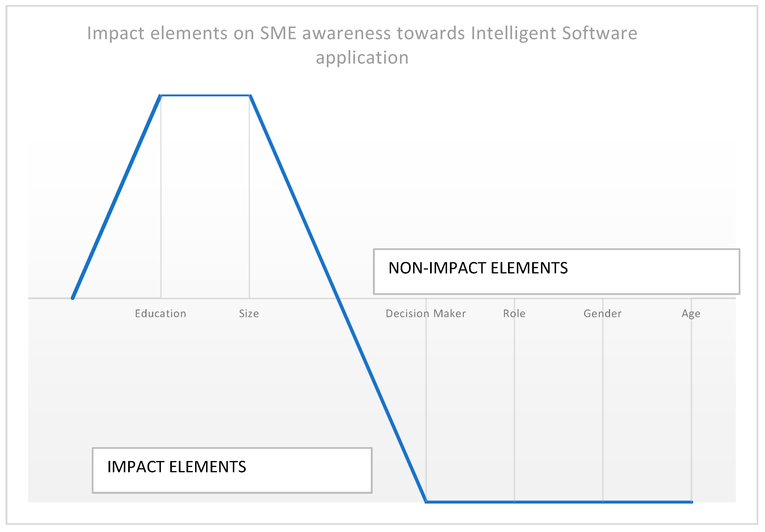The image size is (765, 532).
Task: Click the Gender axis label
Action: [x=602, y=314]
